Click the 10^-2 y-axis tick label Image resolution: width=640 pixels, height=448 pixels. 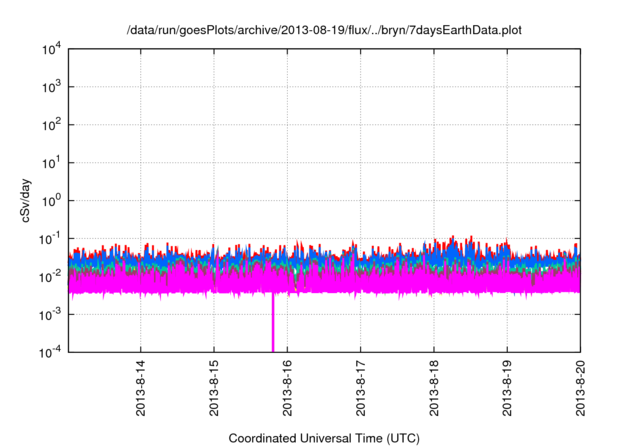(50, 277)
